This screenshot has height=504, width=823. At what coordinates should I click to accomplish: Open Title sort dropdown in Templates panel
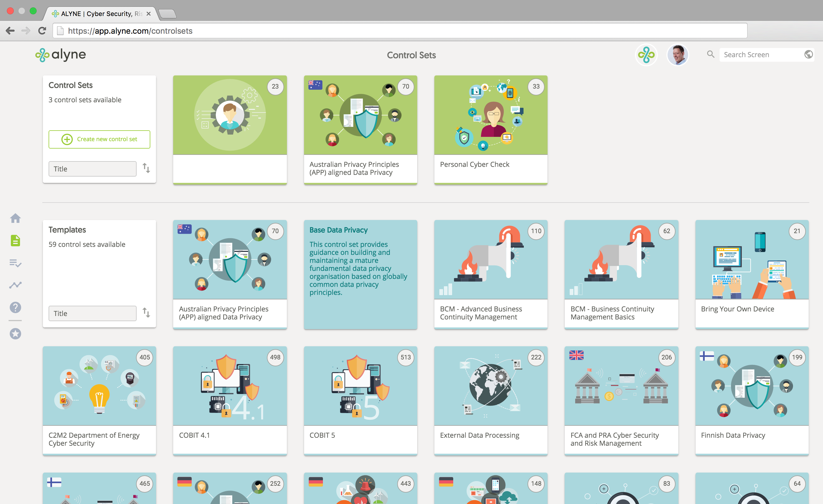[x=93, y=313]
